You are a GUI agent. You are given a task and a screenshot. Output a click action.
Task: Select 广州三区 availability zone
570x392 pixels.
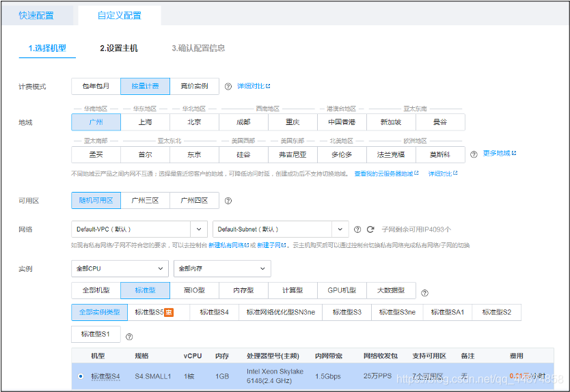point(145,201)
